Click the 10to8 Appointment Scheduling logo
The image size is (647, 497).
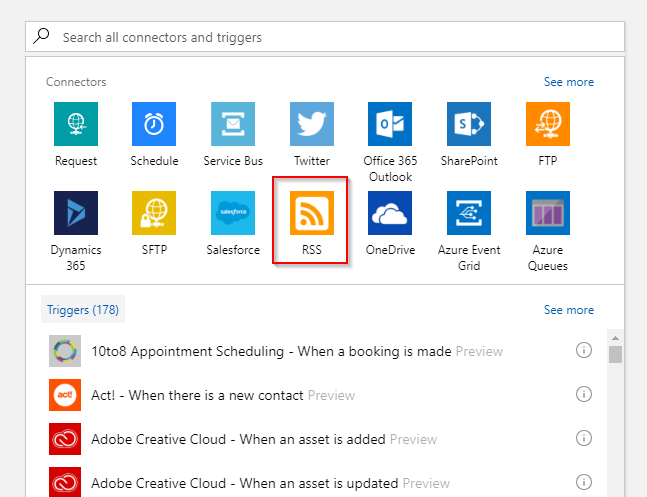tap(65, 351)
